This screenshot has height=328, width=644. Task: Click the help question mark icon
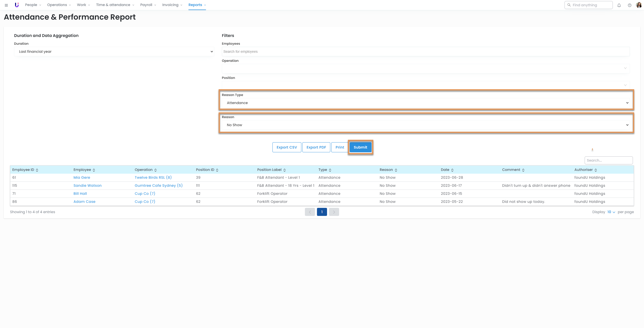click(630, 5)
